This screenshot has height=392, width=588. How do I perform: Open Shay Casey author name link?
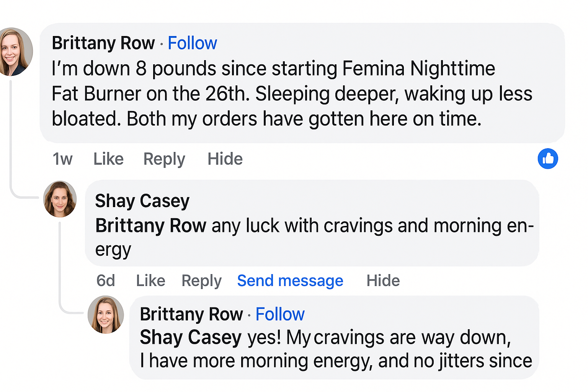pyautogui.click(x=142, y=201)
